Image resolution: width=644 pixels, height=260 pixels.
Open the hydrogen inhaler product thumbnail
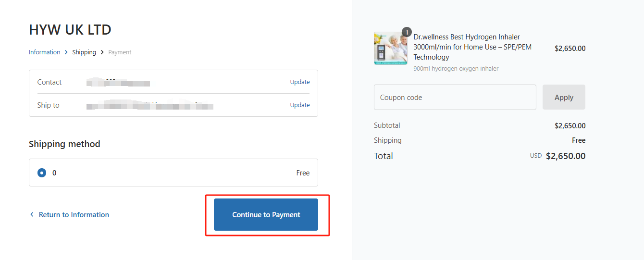tap(390, 49)
